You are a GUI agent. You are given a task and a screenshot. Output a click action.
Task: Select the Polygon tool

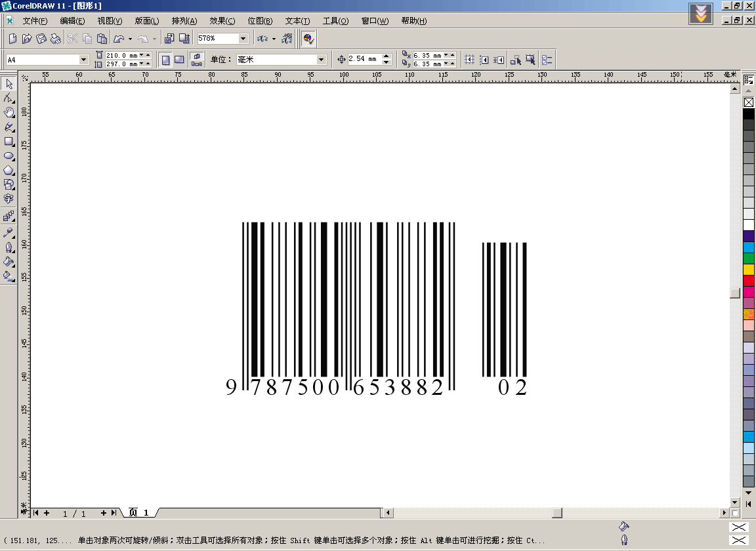click(9, 170)
